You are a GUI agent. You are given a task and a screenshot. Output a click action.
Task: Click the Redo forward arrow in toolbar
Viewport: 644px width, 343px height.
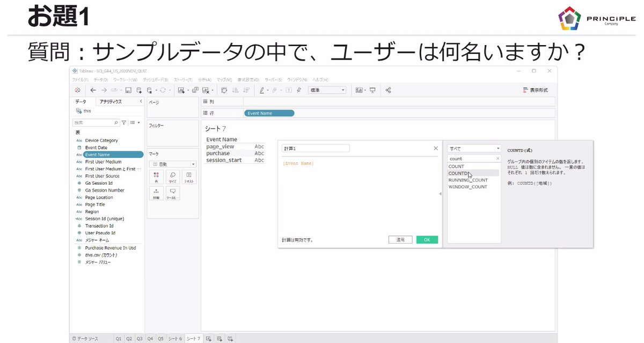click(104, 90)
